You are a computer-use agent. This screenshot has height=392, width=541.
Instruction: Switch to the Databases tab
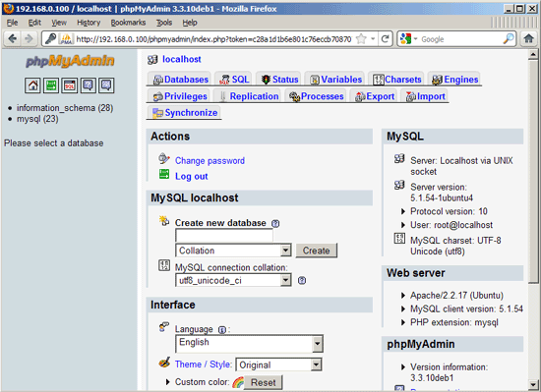click(181, 80)
